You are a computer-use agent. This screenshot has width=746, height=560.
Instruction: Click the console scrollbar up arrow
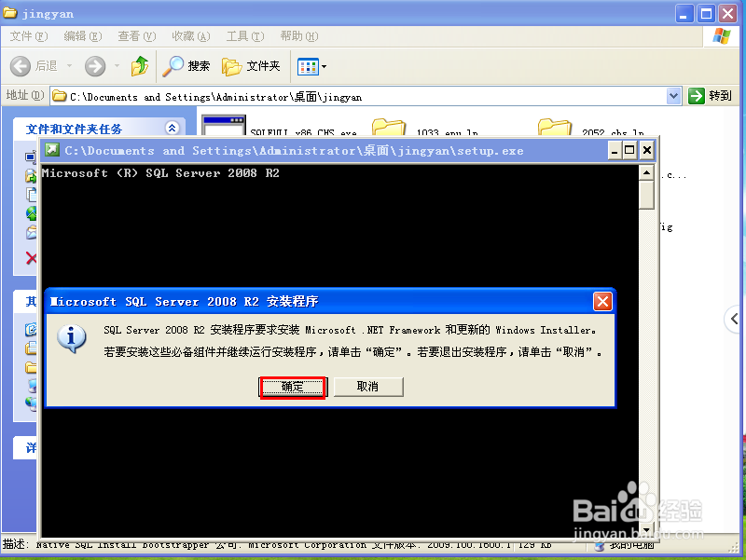(x=646, y=172)
